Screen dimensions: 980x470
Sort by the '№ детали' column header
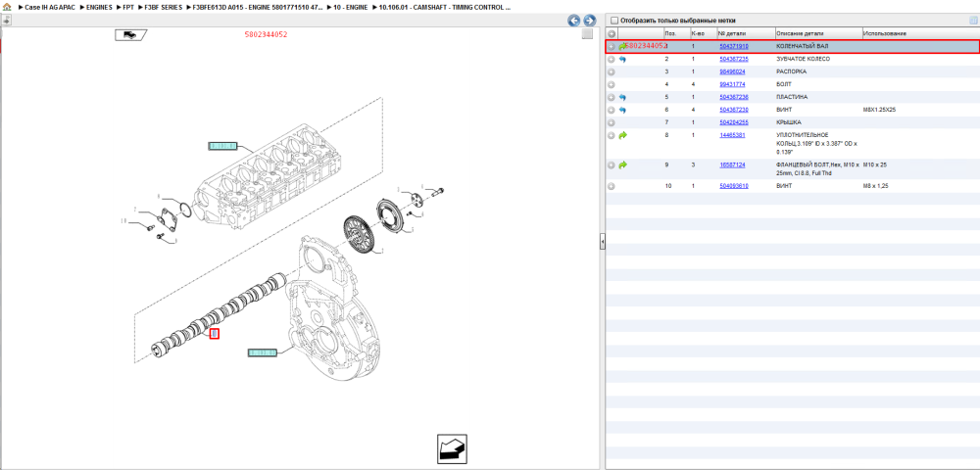[745, 33]
